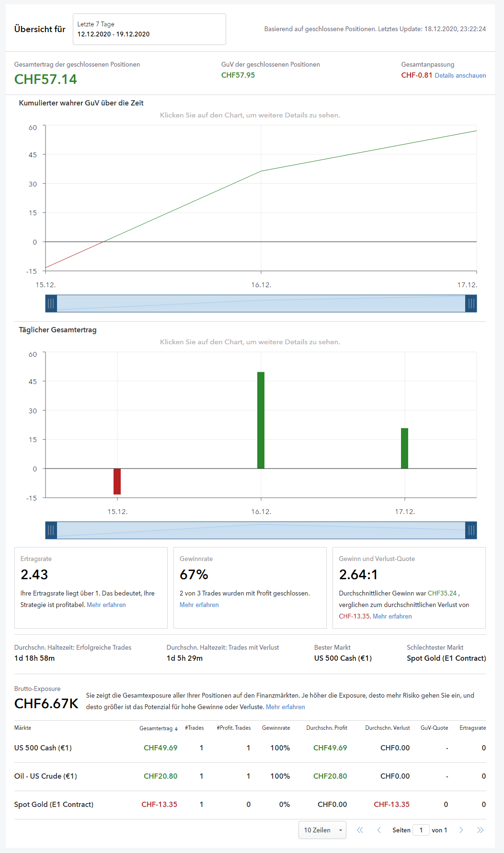Sort by Gesamtertrag column arrow

coord(176,729)
